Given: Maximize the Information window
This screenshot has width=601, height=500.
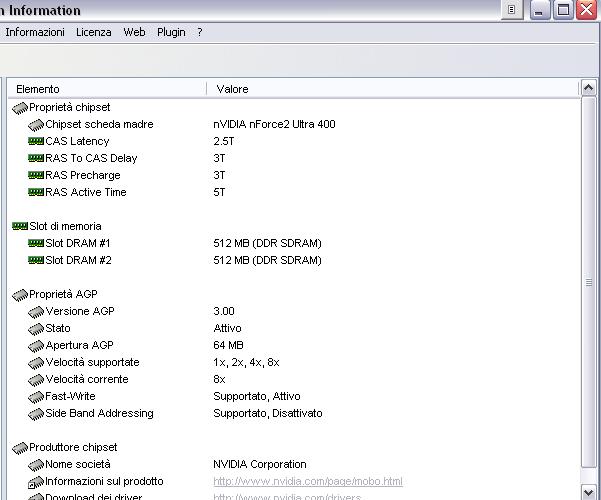Looking at the screenshot, I should click(563, 10).
